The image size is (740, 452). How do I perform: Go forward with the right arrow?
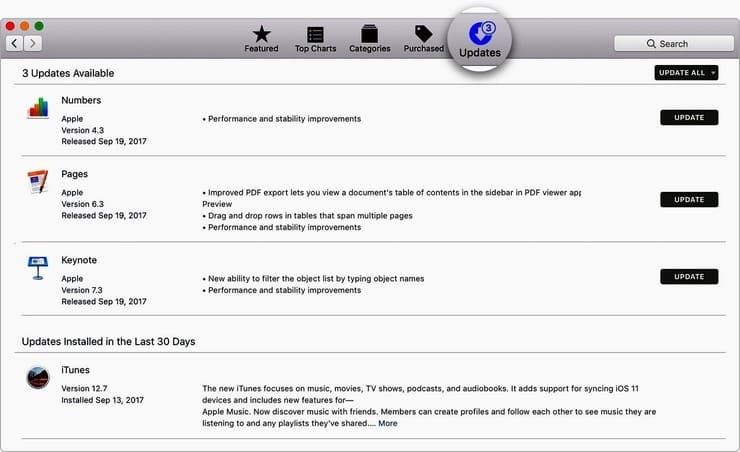point(33,43)
